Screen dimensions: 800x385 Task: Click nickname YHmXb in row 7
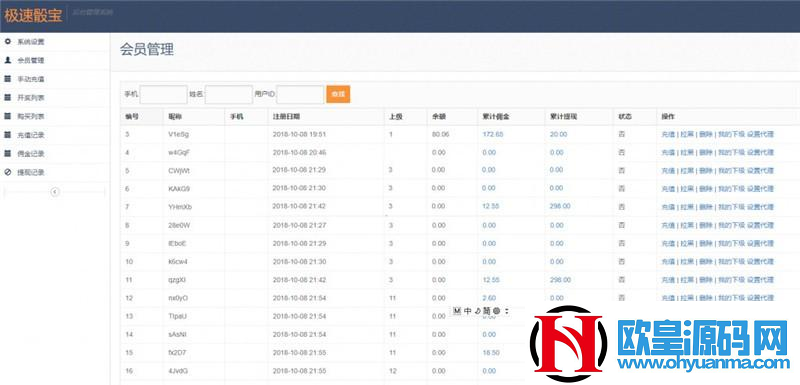180,207
